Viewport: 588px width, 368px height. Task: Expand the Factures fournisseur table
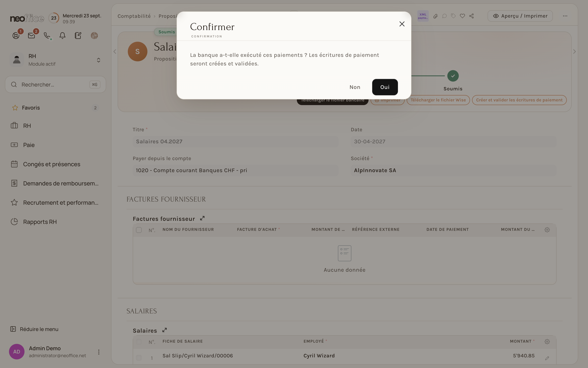pyautogui.click(x=202, y=218)
